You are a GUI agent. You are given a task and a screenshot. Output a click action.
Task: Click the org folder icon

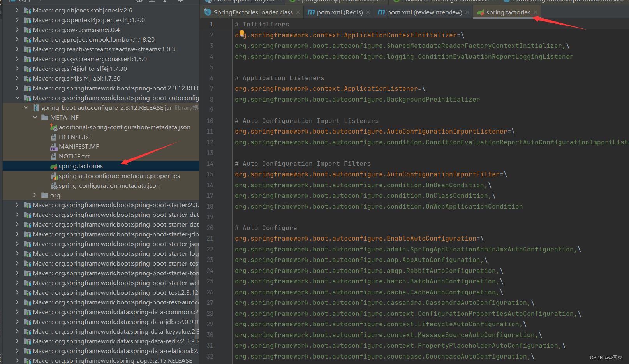45,195
